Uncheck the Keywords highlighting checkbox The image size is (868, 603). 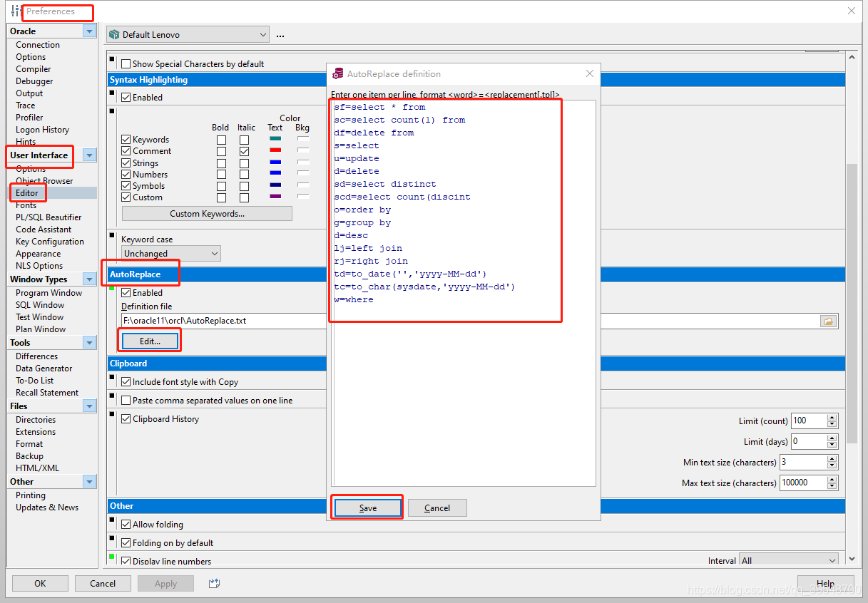126,140
